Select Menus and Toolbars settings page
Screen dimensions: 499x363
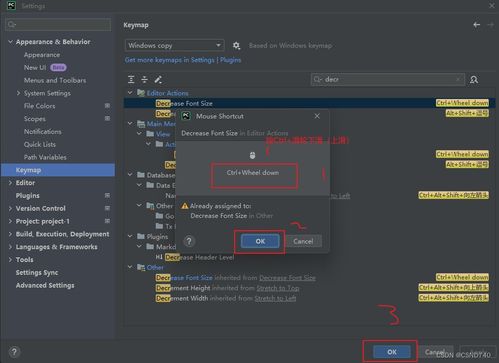pyautogui.click(x=55, y=80)
